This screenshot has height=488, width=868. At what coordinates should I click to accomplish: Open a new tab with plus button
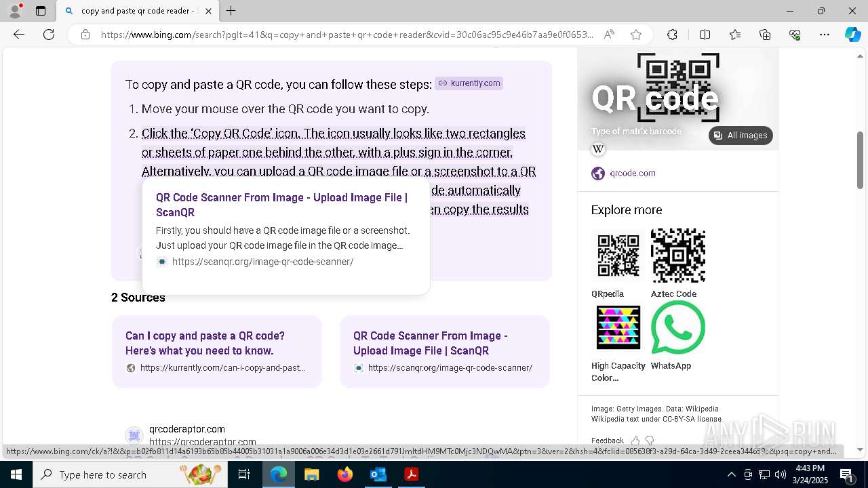[231, 11]
